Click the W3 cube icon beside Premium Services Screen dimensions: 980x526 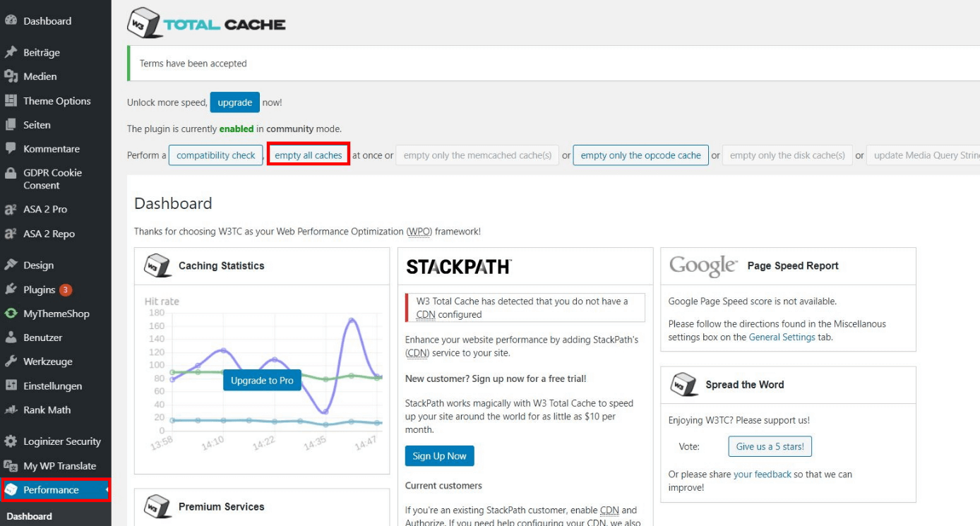click(157, 506)
